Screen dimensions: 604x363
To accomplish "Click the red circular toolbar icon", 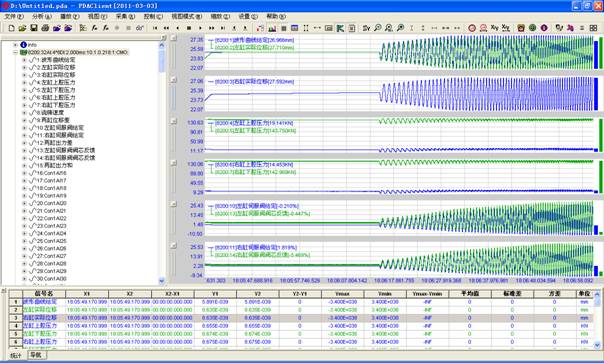I will point(472,28).
